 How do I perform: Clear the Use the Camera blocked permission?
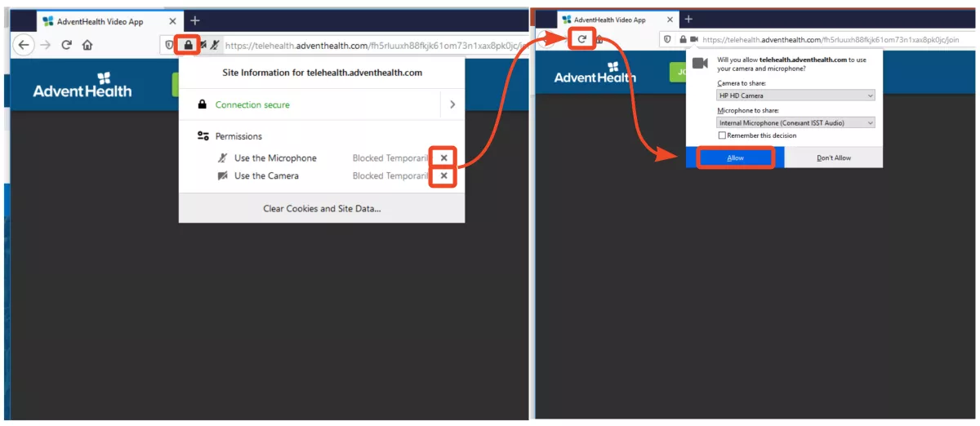coord(443,176)
